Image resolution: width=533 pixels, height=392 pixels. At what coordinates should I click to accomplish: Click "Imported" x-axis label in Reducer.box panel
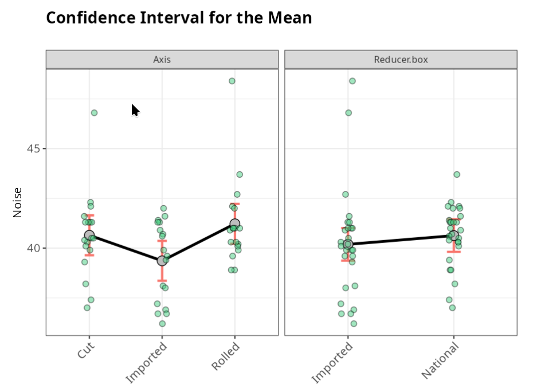click(x=331, y=362)
